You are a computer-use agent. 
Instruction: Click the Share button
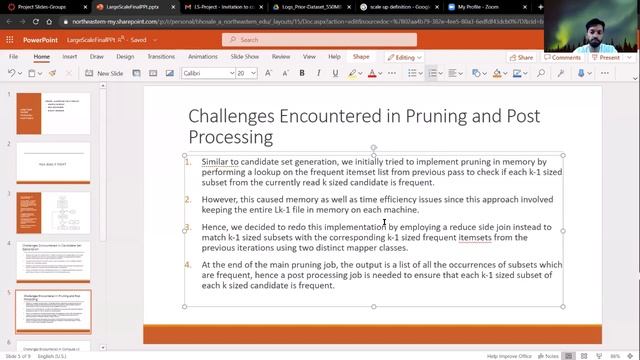521,58
